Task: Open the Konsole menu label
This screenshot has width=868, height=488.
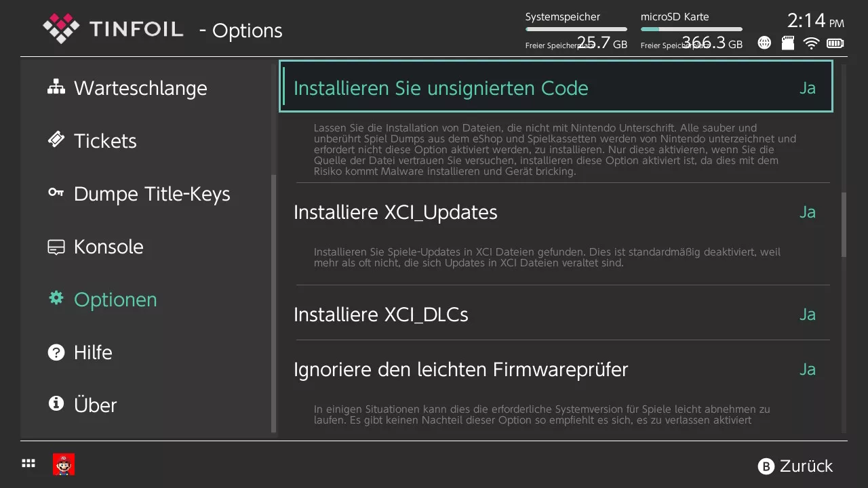Action: pos(108,247)
